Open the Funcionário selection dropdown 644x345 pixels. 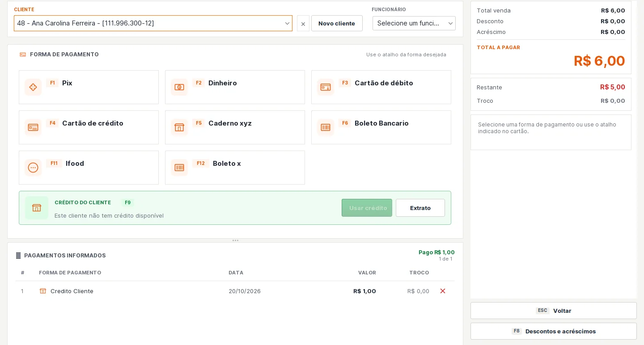(x=414, y=23)
